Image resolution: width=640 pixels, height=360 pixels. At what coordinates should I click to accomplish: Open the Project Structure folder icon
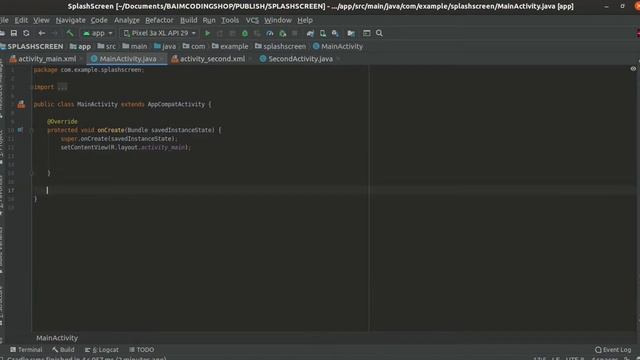pos(351,33)
